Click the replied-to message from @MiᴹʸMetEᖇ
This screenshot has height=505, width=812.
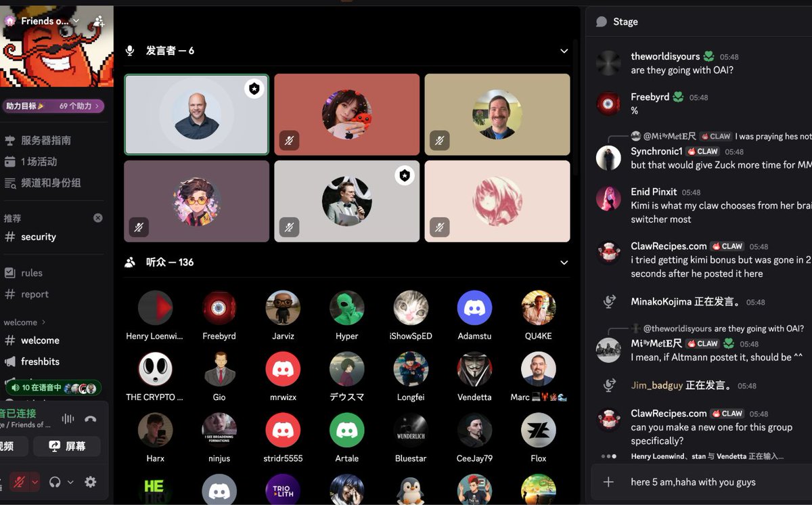721,136
